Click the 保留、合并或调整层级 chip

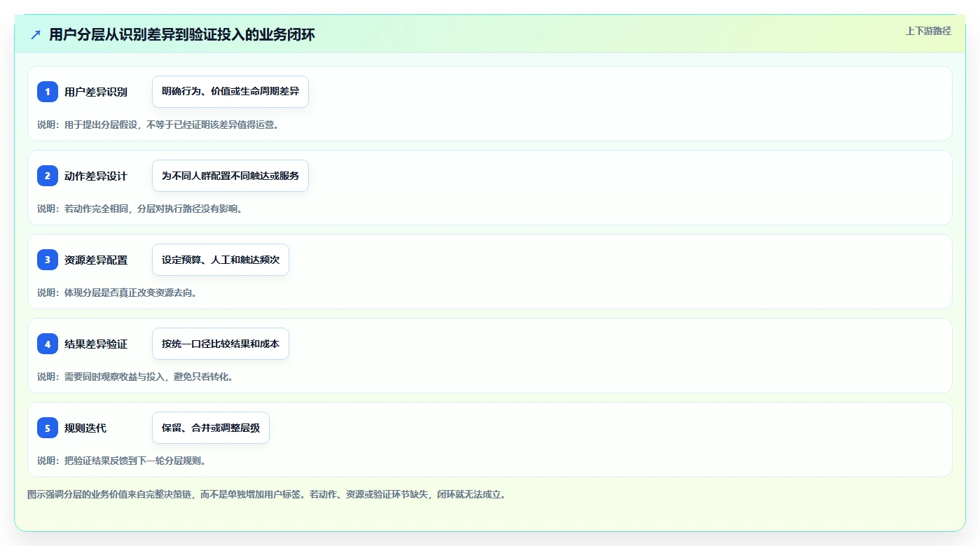(211, 428)
